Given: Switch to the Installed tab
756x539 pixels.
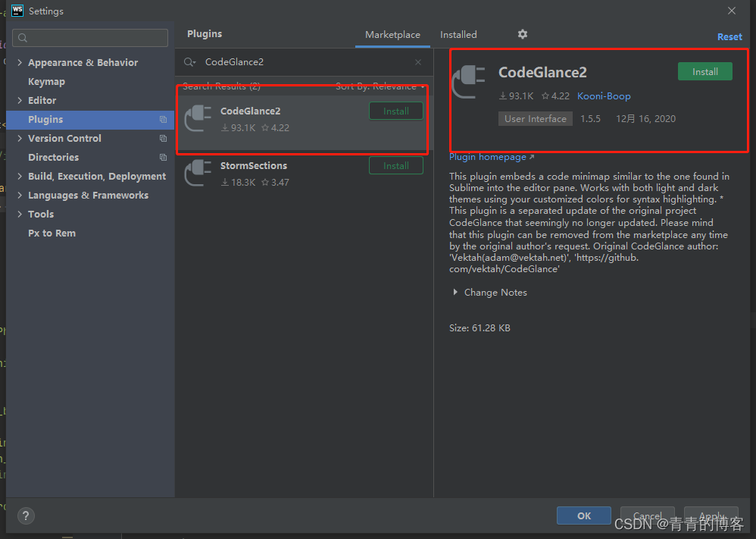Looking at the screenshot, I should (458, 35).
